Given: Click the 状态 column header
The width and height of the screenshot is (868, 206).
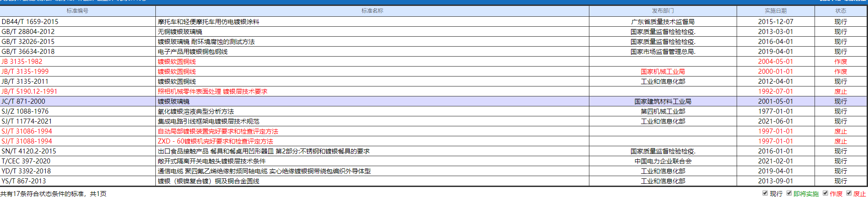Looking at the screenshot, I should coord(841,11).
